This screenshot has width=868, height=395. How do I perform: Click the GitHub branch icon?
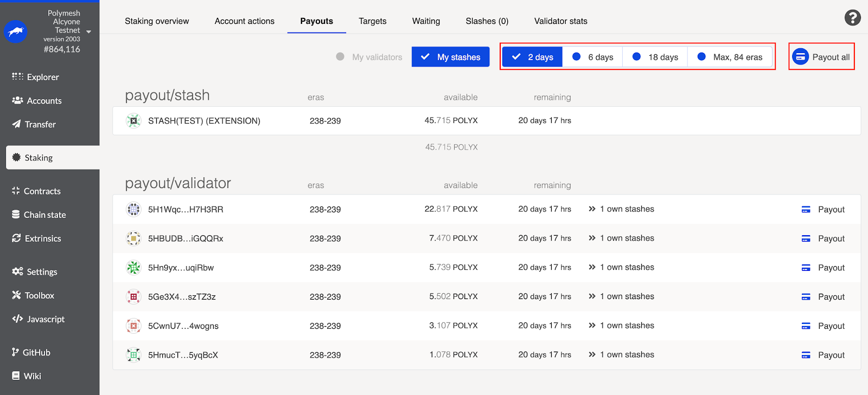tap(15, 352)
